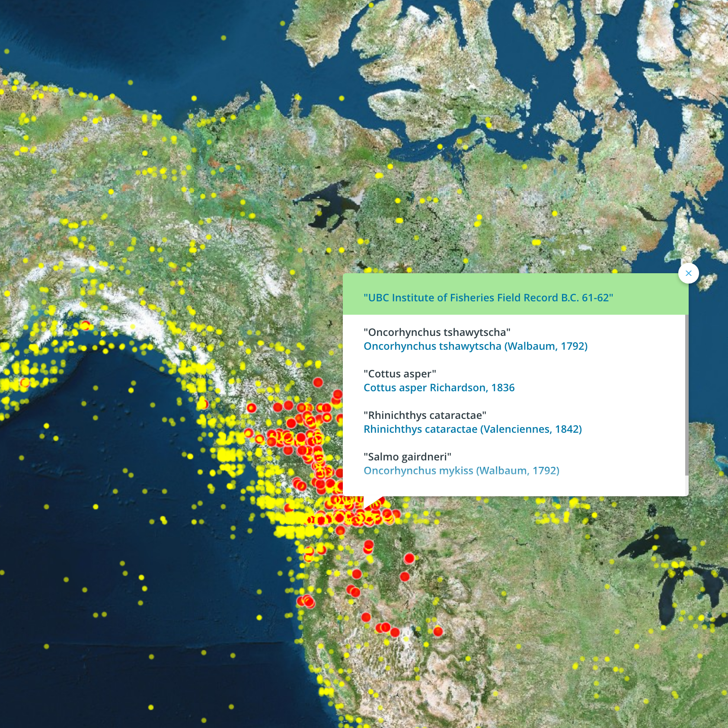This screenshot has width=728, height=728.
Task: Click the popup's vertical scrollbar thumb
Action: point(686,394)
